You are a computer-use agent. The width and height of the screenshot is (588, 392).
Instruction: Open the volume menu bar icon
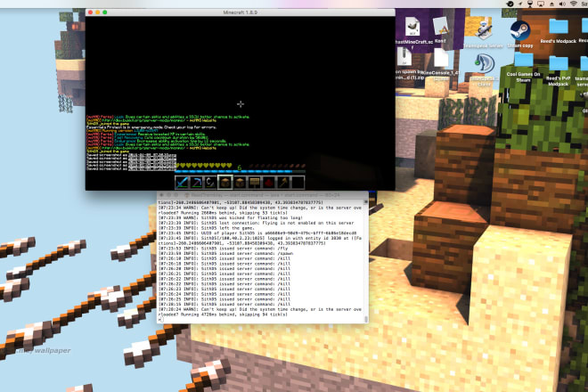click(562, 4)
